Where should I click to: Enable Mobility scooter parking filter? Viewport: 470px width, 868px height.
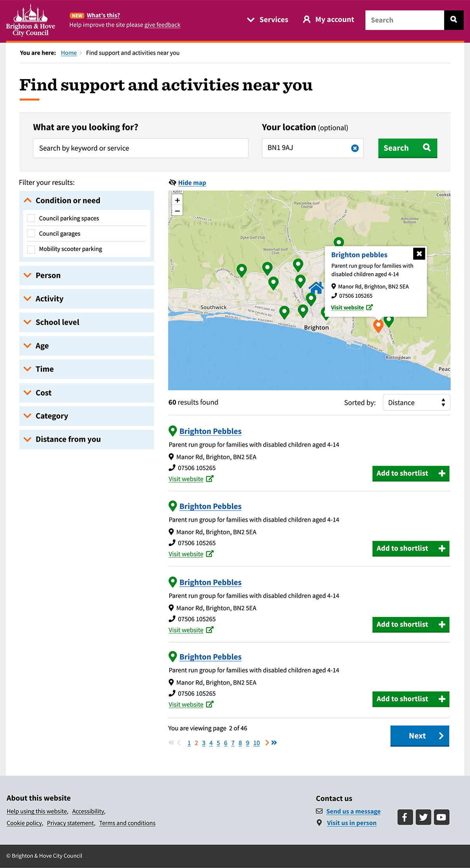[x=31, y=249]
